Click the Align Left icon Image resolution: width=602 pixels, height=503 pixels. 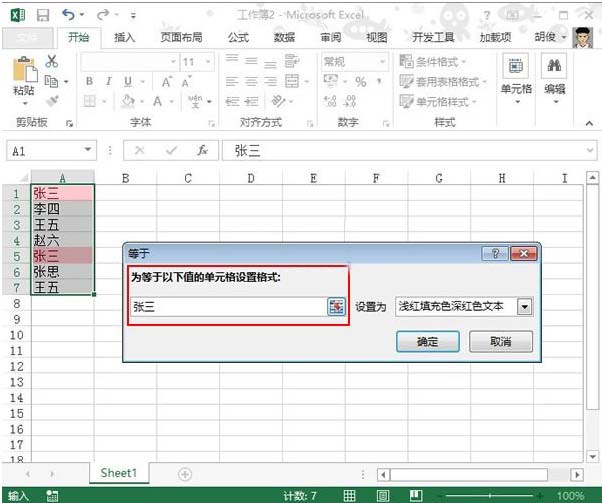232,81
